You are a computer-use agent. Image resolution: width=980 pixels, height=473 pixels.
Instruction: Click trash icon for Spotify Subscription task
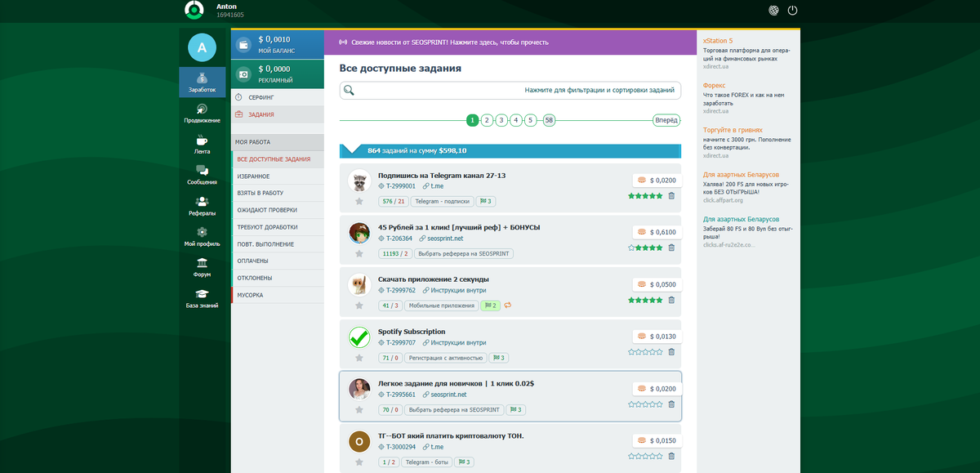[671, 352]
